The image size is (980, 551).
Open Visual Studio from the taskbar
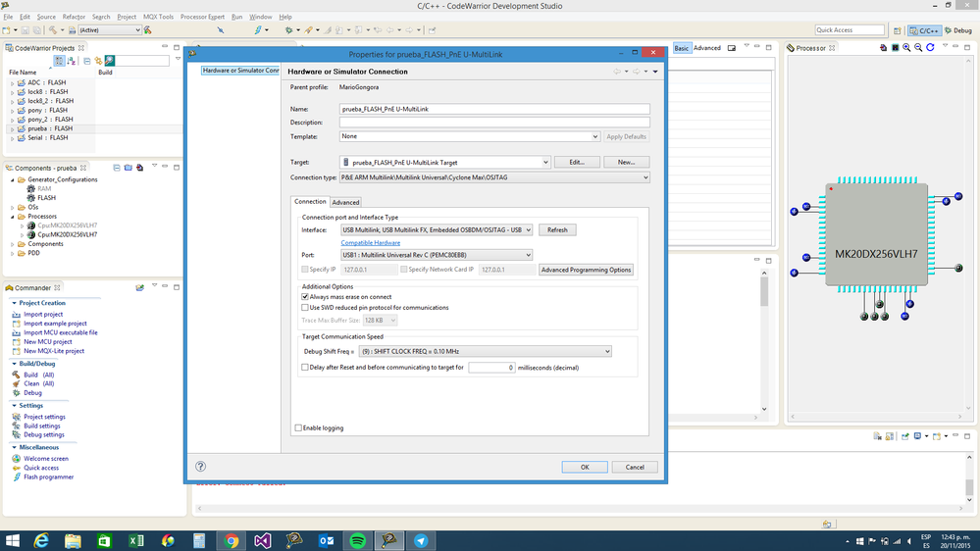click(x=263, y=540)
